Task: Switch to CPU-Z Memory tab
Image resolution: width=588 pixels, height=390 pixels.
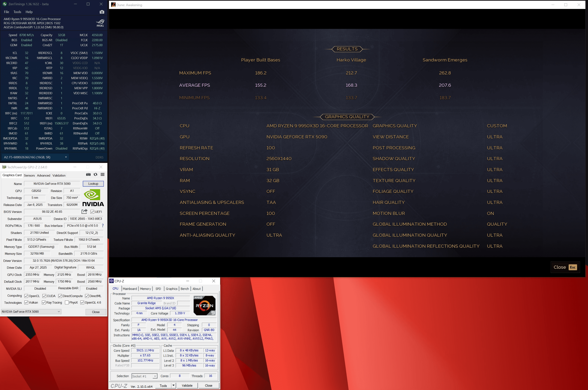Action: (x=145, y=289)
